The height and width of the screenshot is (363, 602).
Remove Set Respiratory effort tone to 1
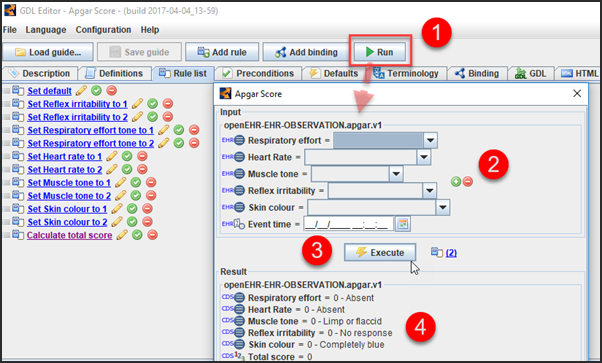tap(194, 130)
